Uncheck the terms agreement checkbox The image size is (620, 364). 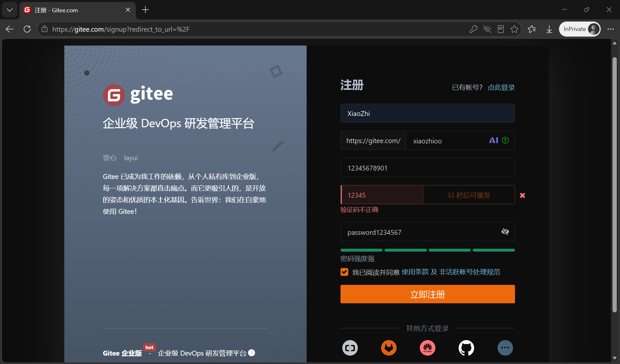(344, 272)
